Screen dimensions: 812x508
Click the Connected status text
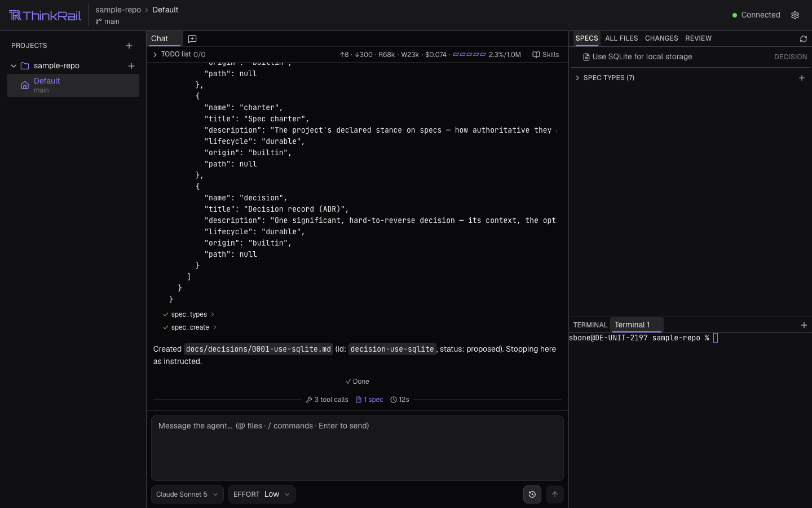tap(761, 15)
